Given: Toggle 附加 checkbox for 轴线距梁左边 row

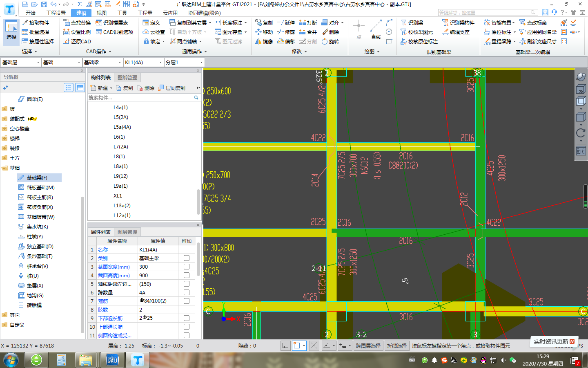Looking at the screenshot, I should [187, 284].
